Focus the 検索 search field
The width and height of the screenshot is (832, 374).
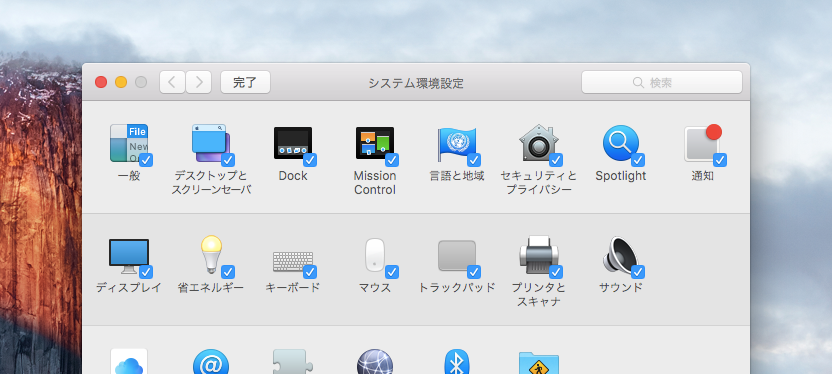click(662, 82)
